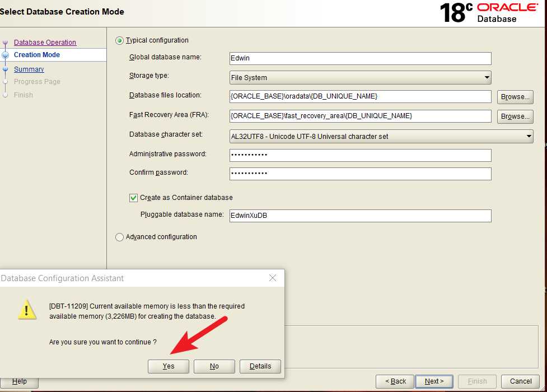Open Details in the warning dialog
The width and height of the screenshot is (547, 392).
(x=260, y=366)
